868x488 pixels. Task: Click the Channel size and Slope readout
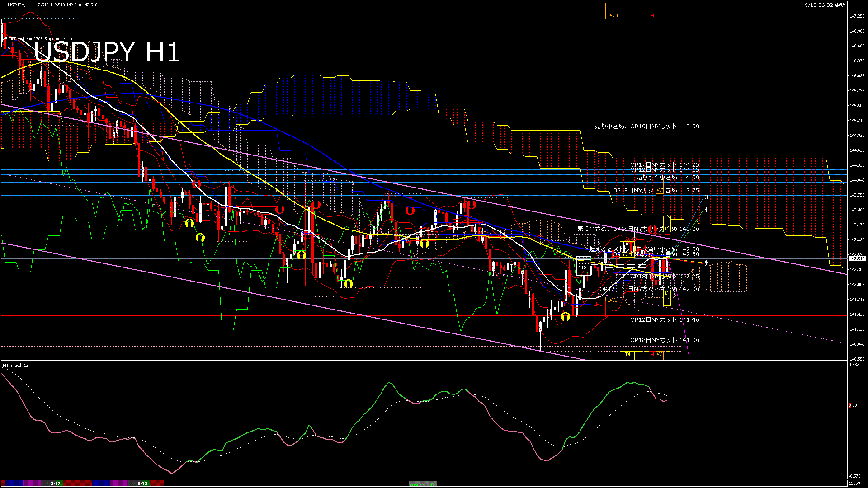click(x=39, y=39)
